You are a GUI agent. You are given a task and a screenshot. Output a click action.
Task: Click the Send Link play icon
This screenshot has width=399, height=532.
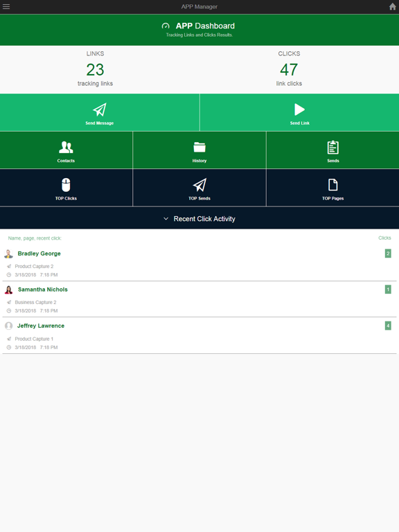299,109
